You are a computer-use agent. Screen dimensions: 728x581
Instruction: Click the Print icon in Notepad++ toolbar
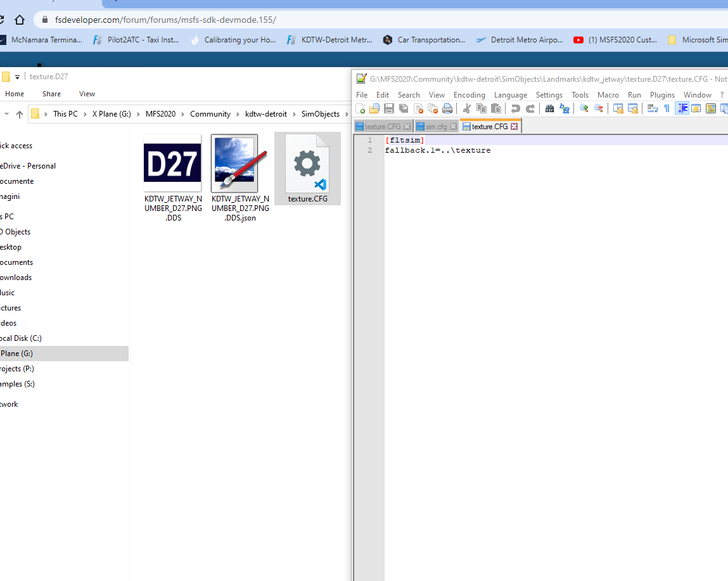click(447, 108)
